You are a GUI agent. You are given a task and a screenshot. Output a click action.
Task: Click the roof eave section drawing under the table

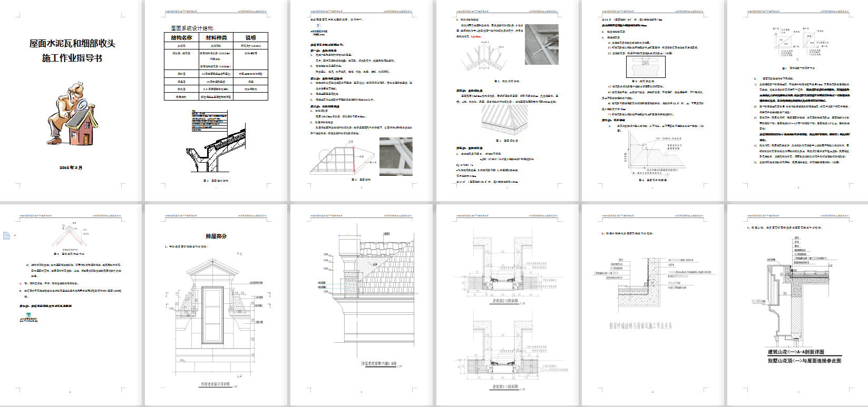coord(216,141)
